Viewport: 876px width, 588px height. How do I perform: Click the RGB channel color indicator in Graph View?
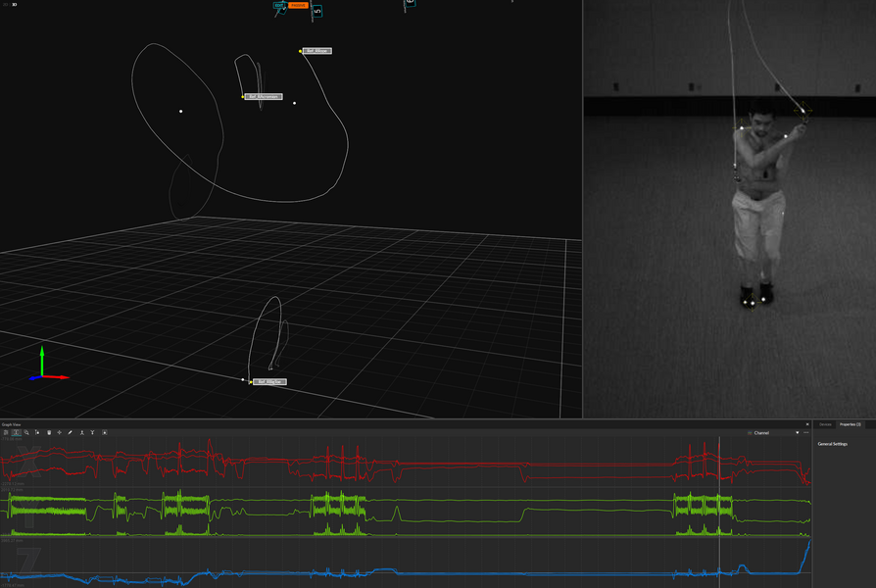click(x=750, y=432)
